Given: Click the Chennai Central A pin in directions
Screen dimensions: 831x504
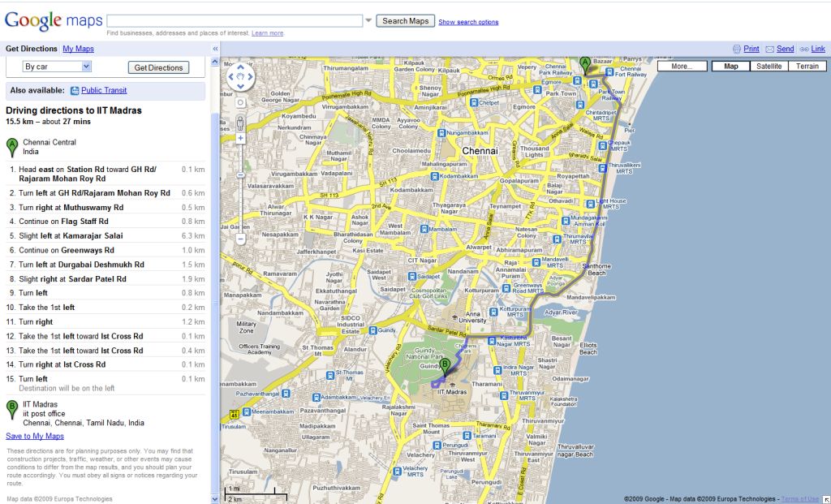Looking at the screenshot, I should tap(11, 148).
